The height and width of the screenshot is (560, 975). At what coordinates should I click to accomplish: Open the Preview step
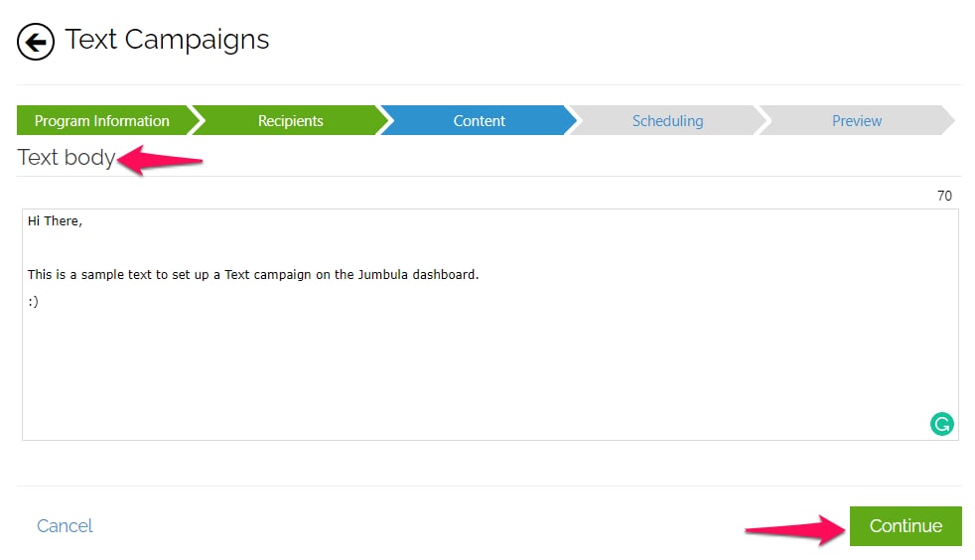tap(856, 121)
